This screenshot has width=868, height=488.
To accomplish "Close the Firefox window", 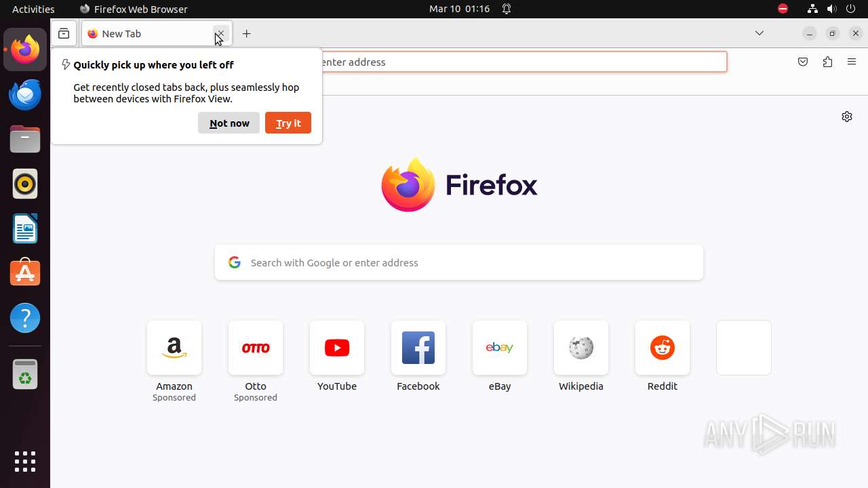I will (x=856, y=33).
